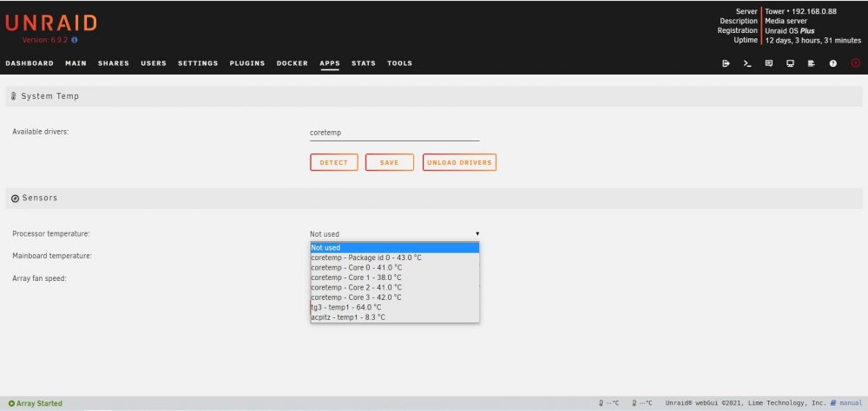Click the 'Version: 6.9.2' text
This screenshot has height=411, width=868.
click(x=45, y=41)
